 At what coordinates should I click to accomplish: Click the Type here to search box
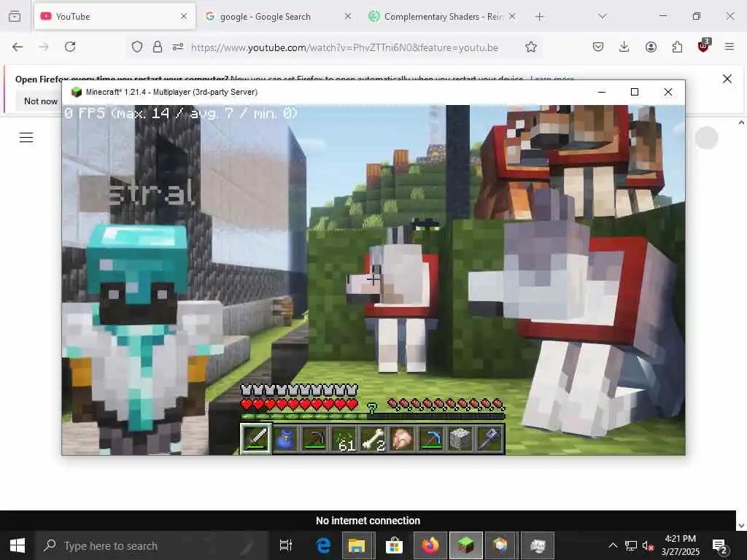point(152,545)
